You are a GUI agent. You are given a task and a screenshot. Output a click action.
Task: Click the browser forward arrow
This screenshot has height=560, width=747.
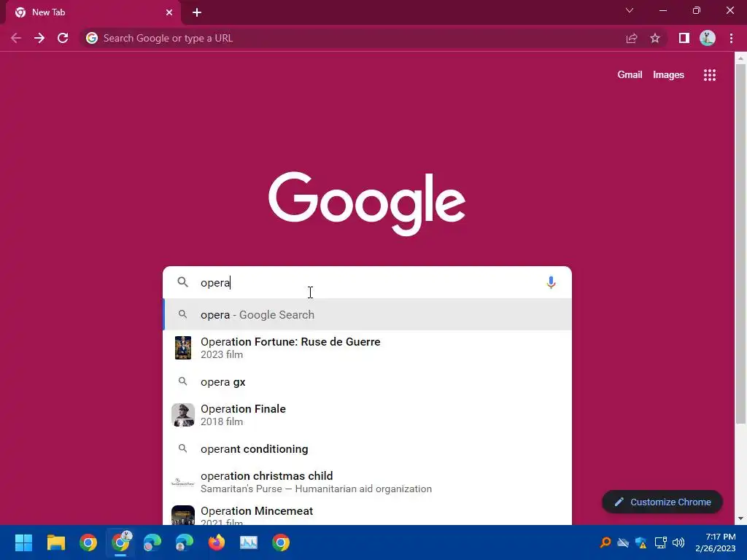point(39,38)
